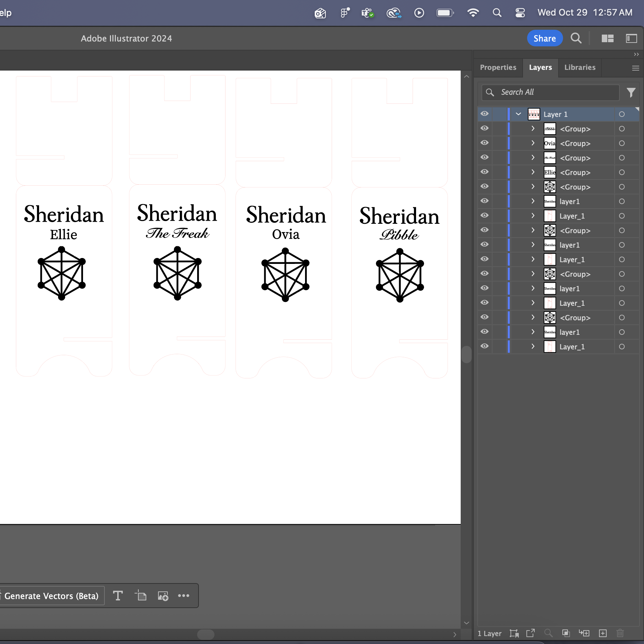
Task: Hide the Pibble group at the top
Action: (x=485, y=128)
